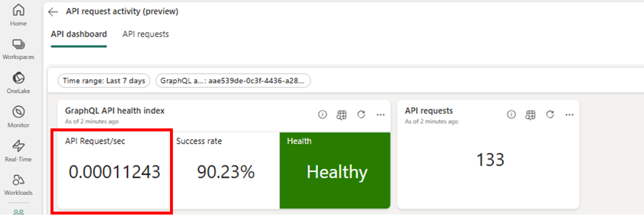
Task: Explore data for GraphQL API health index
Action: click(x=342, y=114)
